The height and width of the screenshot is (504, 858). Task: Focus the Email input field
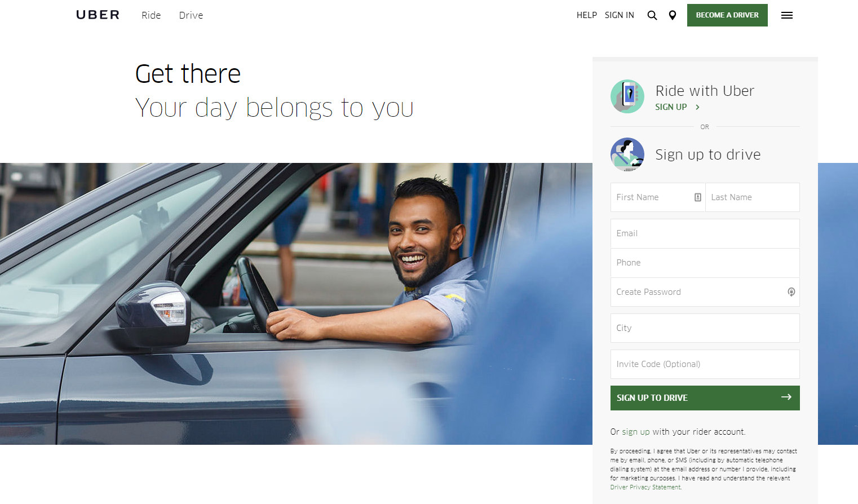pos(705,233)
